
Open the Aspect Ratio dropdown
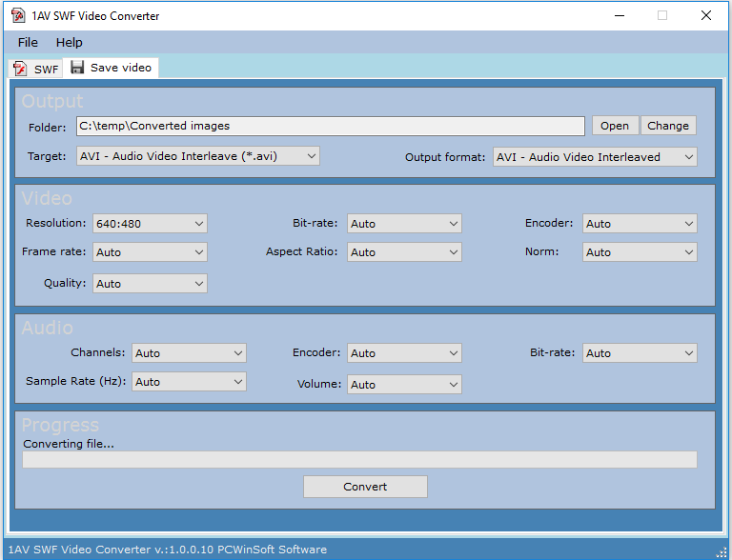(404, 252)
